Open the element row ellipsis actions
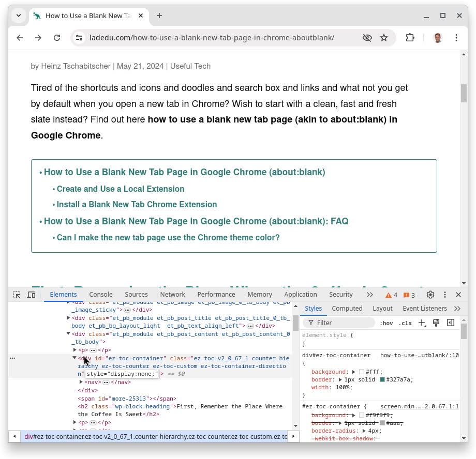The height and width of the screenshot is (459, 476). pyautogui.click(x=12, y=358)
